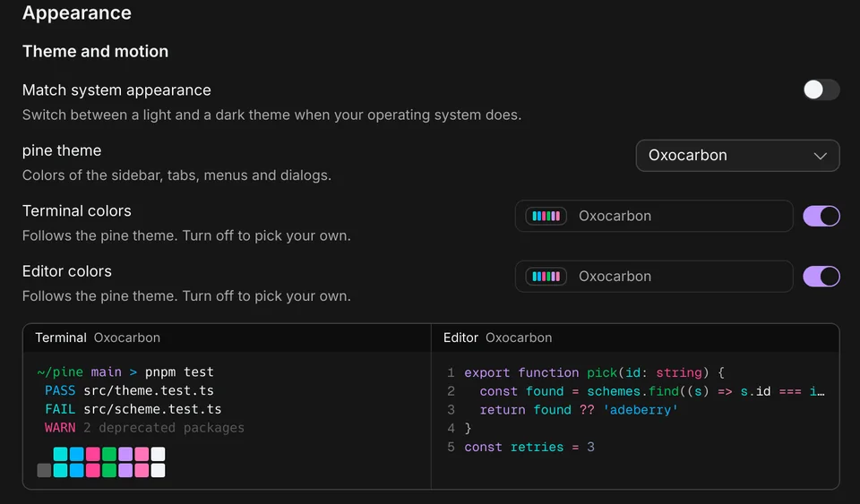This screenshot has width=860, height=504.
Task: Click the "const found = schemes.find" code line
Action: tap(652, 391)
